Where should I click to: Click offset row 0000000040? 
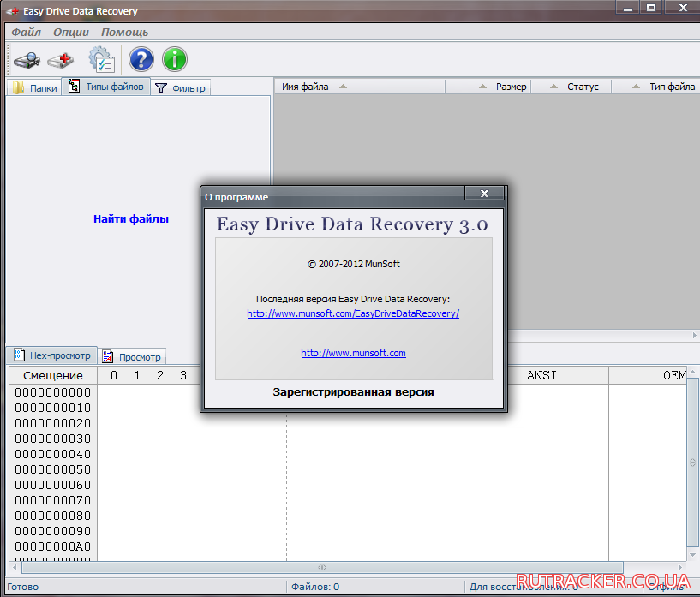click(52, 454)
